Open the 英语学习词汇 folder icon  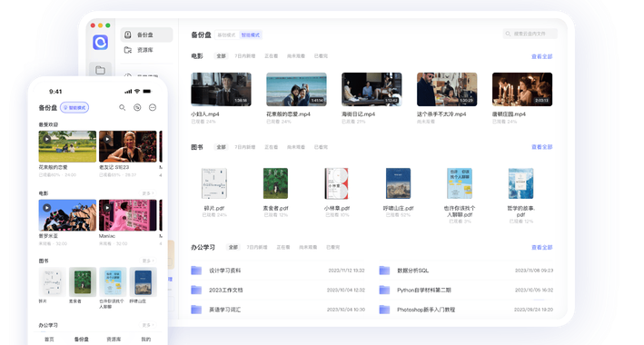196,310
